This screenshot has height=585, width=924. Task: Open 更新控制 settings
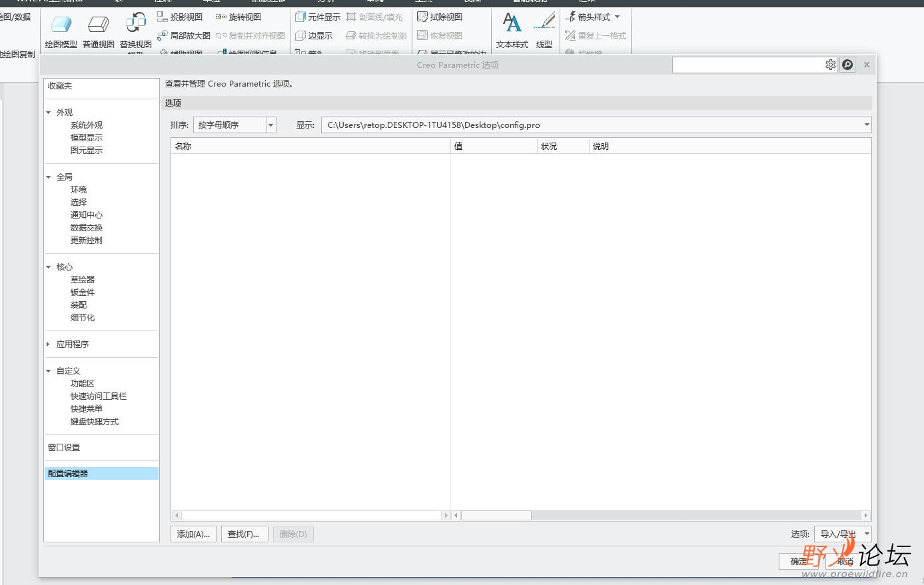coord(87,241)
